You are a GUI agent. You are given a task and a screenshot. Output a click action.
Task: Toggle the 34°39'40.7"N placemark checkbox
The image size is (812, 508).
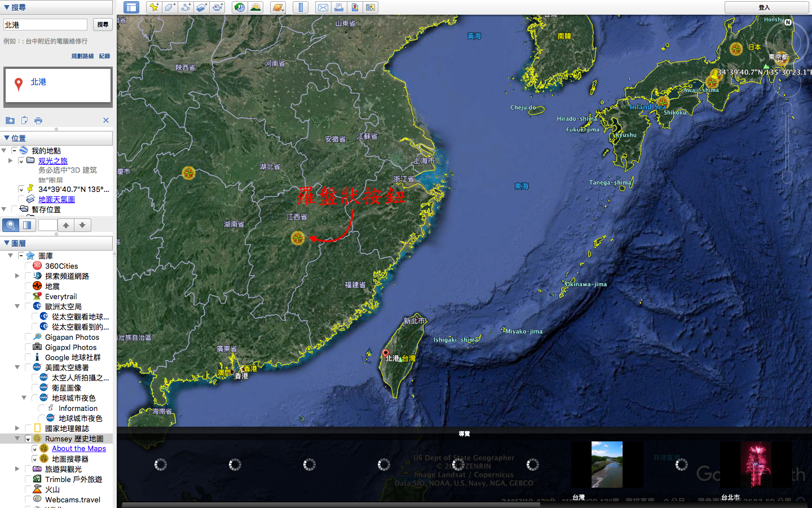pyautogui.click(x=21, y=189)
